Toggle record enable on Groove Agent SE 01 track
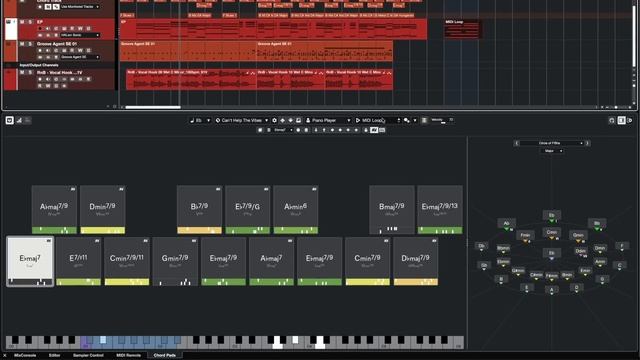The height and width of the screenshot is (360, 640). pos(40,51)
